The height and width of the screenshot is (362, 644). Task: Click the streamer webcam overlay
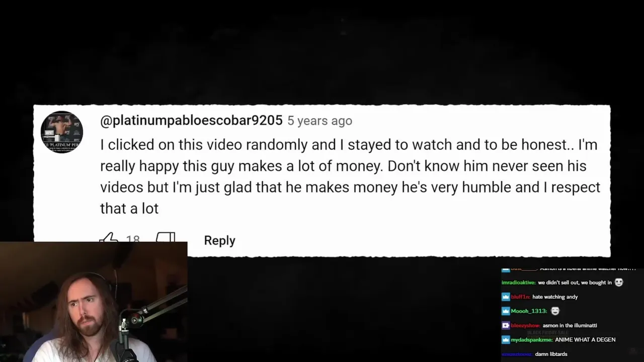pos(94,302)
